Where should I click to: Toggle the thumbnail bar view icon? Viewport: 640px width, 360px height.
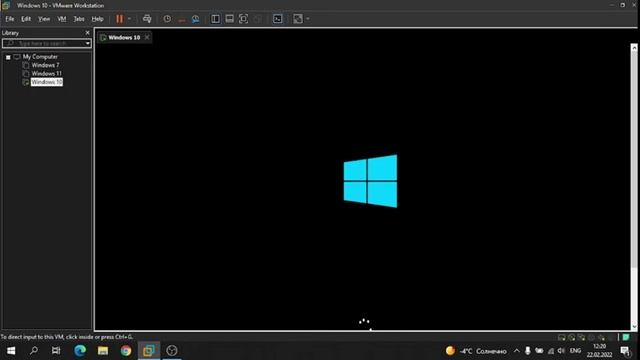pos(229,19)
